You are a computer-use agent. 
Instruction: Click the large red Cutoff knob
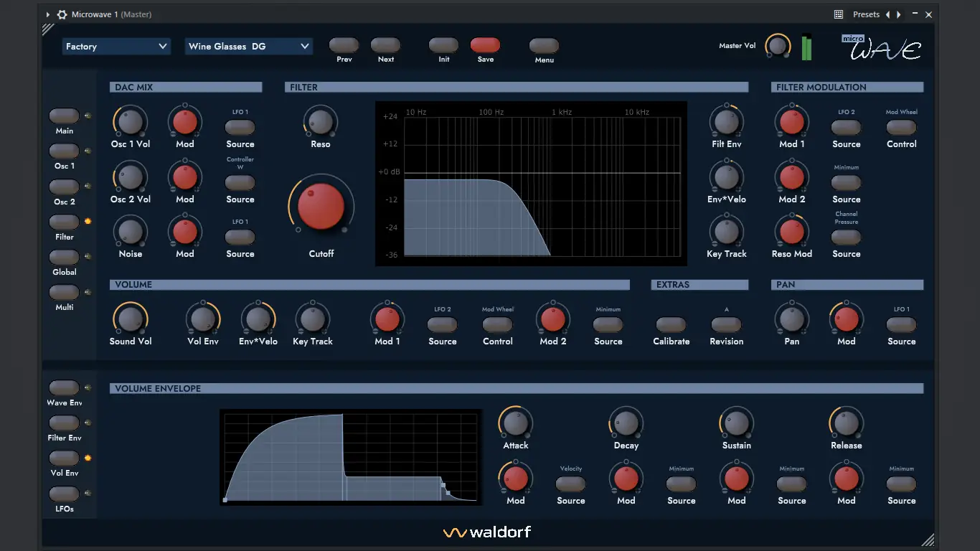(x=321, y=206)
